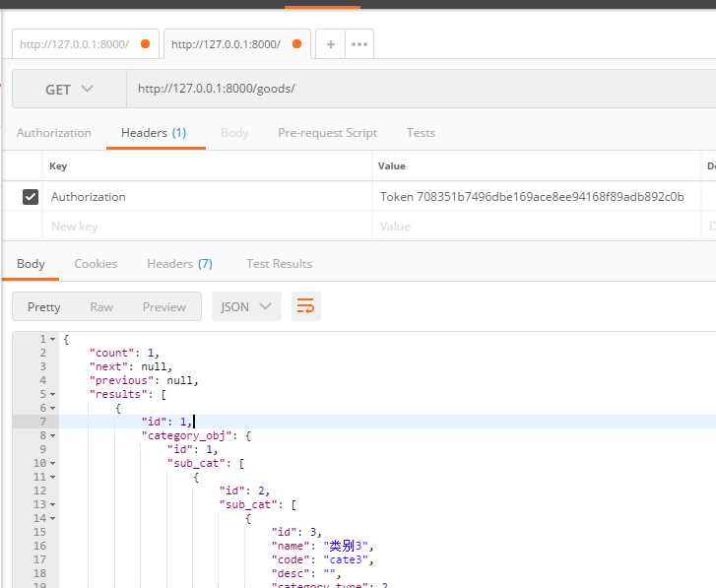Open the response Cookies tab
The image size is (716, 588).
(96, 264)
